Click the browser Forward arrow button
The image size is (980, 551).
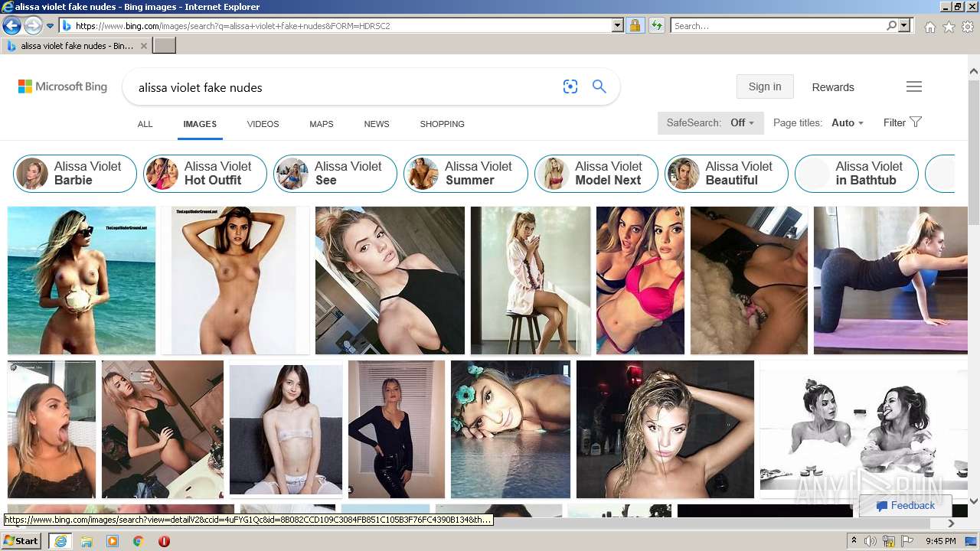coord(33,26)
